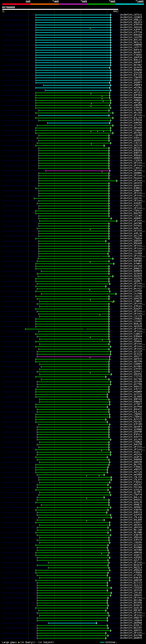146x644 pixels.
Task: Select the UniRef100_C1C378 label
Action: click(131, 316)
